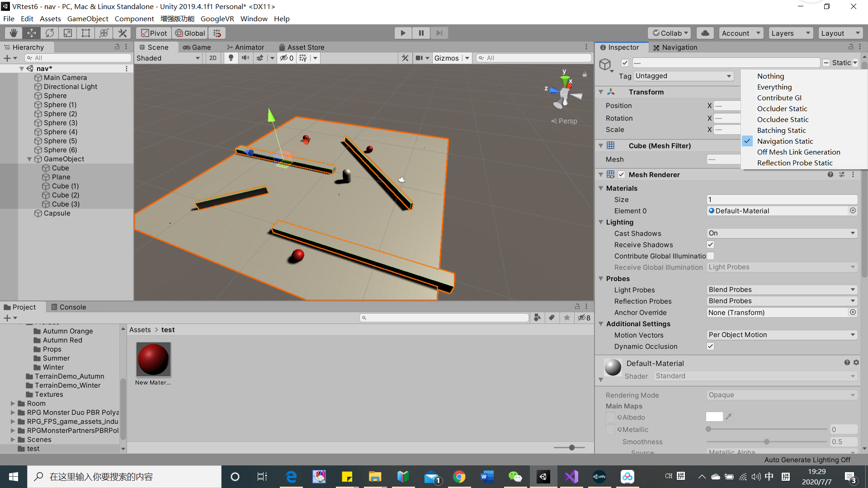868x488 pixels.
Task: Select the Rect transform tool
Action: (x=86, y=33)
